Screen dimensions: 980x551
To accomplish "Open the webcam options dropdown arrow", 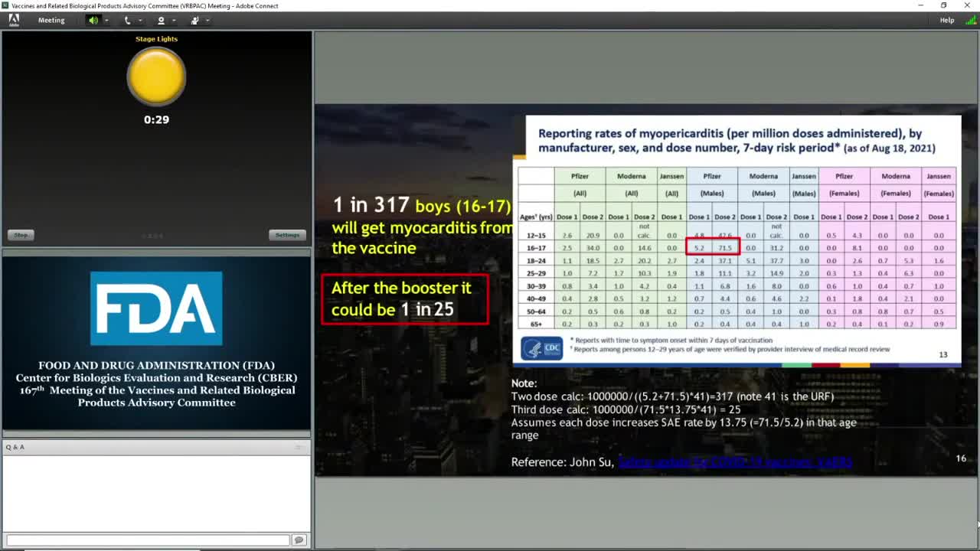I will pyautogui.click(x=173, y=21).
